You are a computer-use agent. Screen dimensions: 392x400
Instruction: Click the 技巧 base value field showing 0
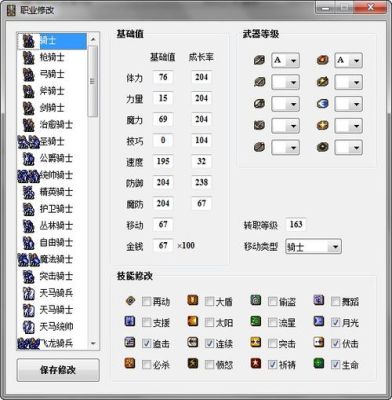tap(163, 140)
